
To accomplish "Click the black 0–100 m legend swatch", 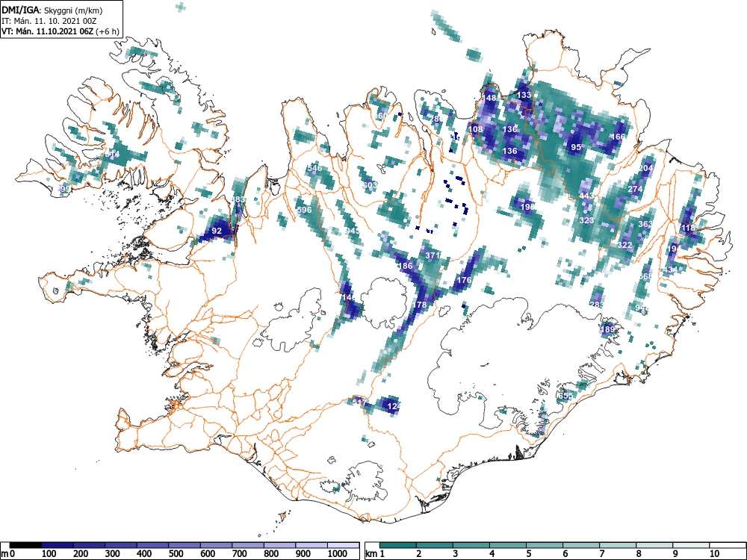I will (25, 545).
